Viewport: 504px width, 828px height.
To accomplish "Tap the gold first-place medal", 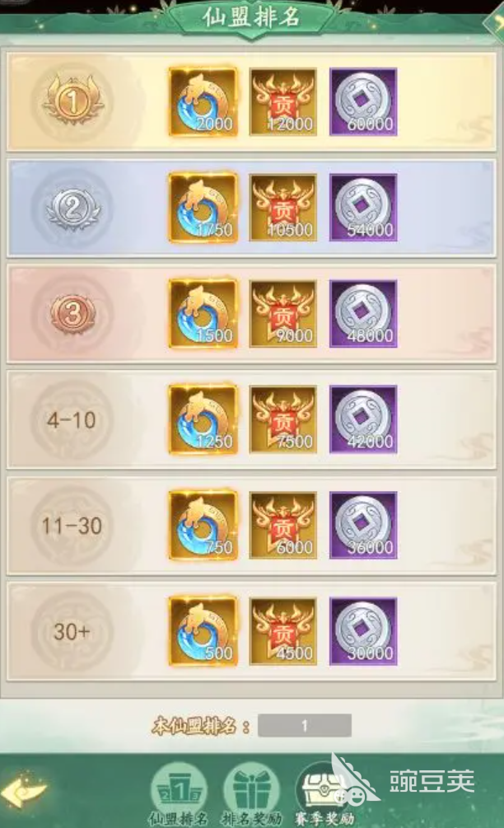I will pyautogui.click(x=72, y=101).
